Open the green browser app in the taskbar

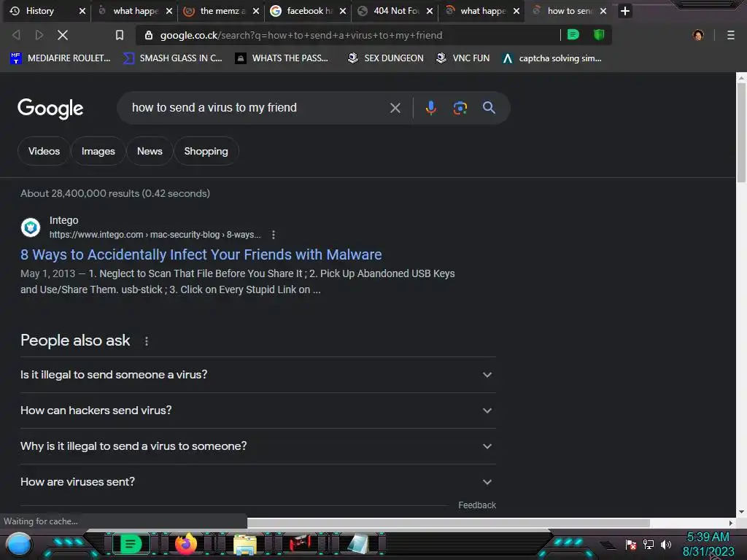tap(131, 544)
